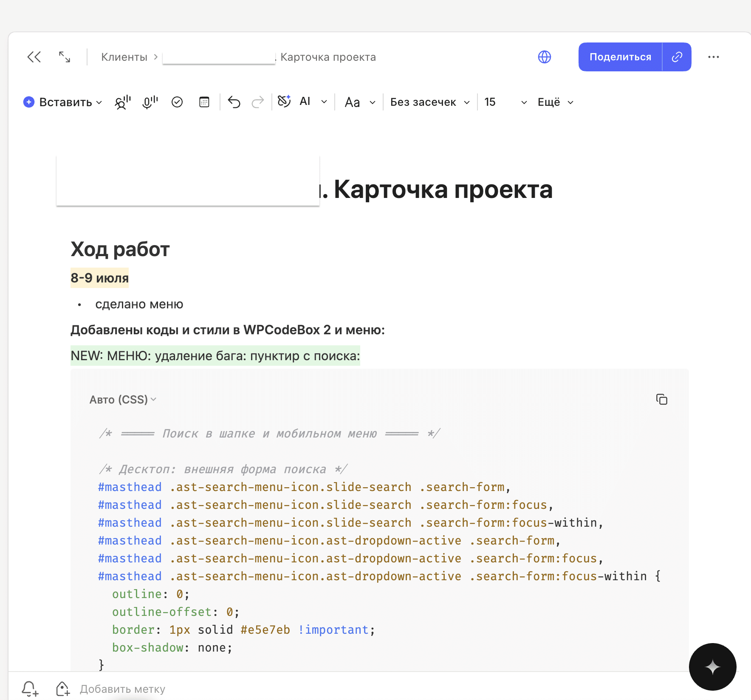Screen dimensions: 751x700
Task: Click the Карточка проекта note title
Action: [443, 189]
